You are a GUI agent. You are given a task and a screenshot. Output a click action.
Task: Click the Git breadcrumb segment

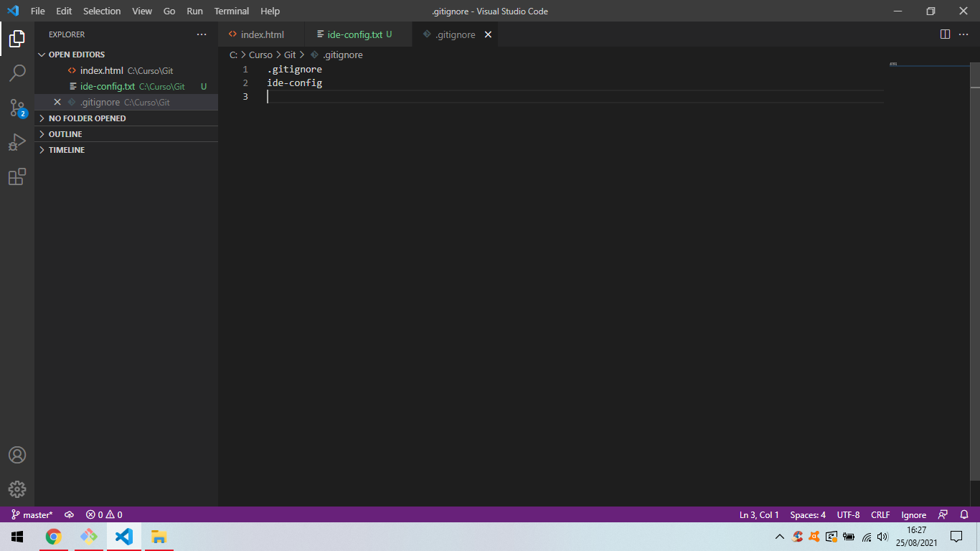[290, 55]
